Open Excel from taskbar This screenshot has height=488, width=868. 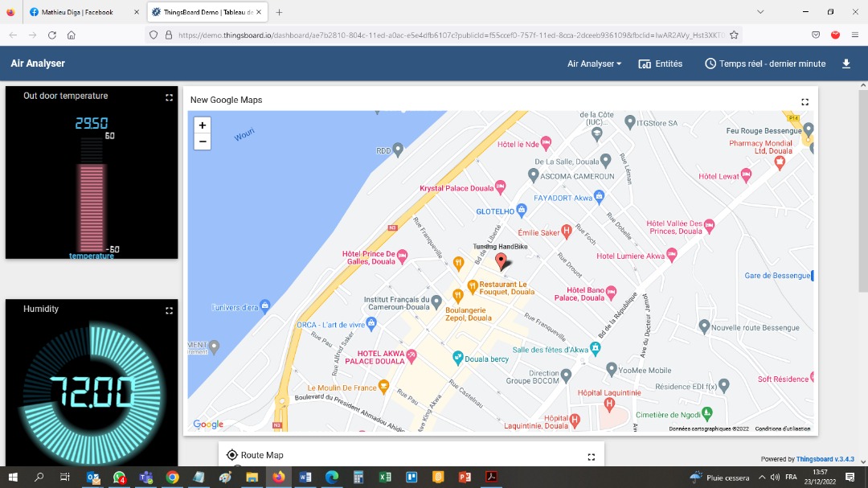point(385,477)
